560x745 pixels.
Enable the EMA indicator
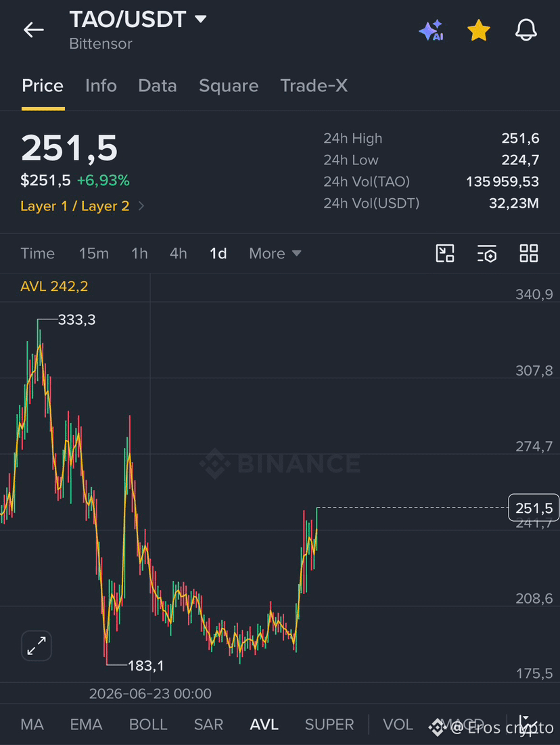coord(86,725)
